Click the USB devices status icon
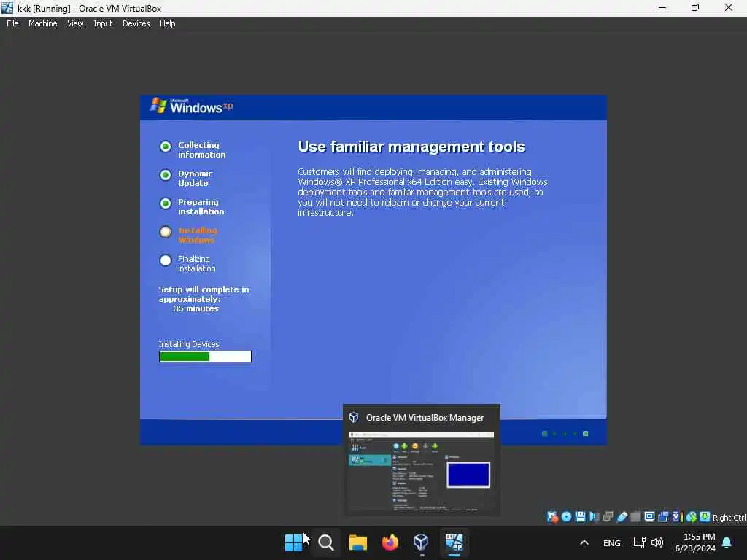 point(622,517)
